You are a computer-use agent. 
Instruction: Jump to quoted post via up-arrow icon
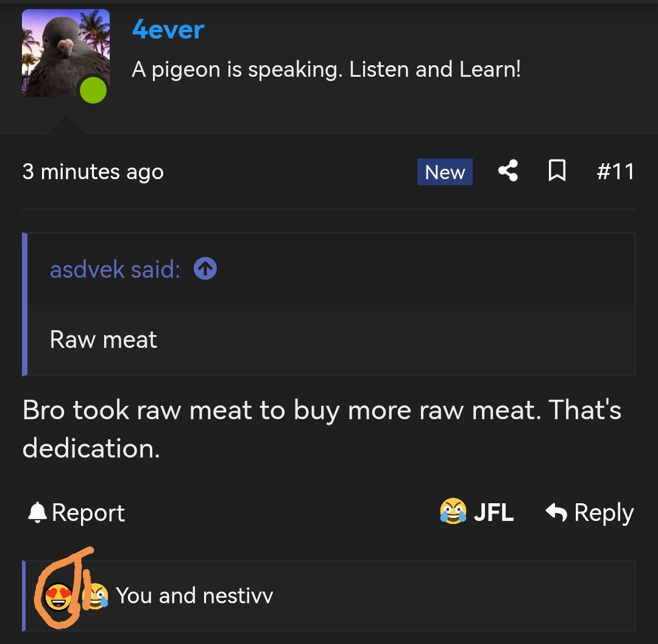pos(205,269)
